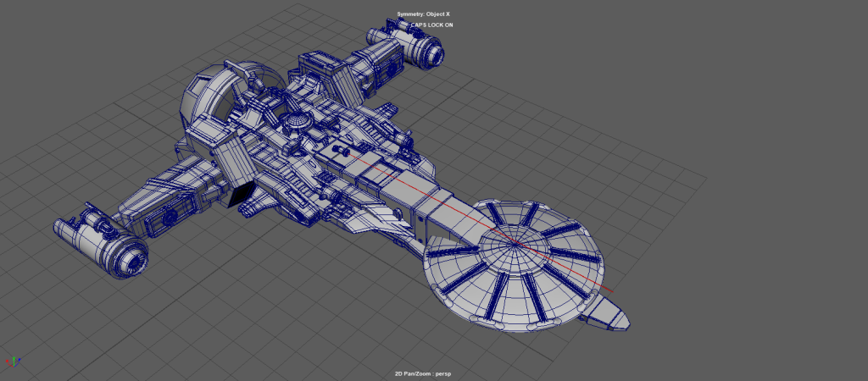Viewport: 868px width, 381px height.
Task: Click the XYZ axis orientation gizmo
Action: (x=14, y=362)
